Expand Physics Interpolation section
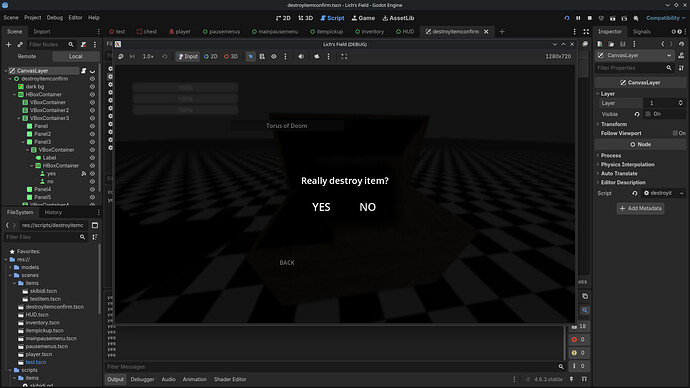Image resolution: width=690 pixels, height=388 pixels. [x=627, y=165]
